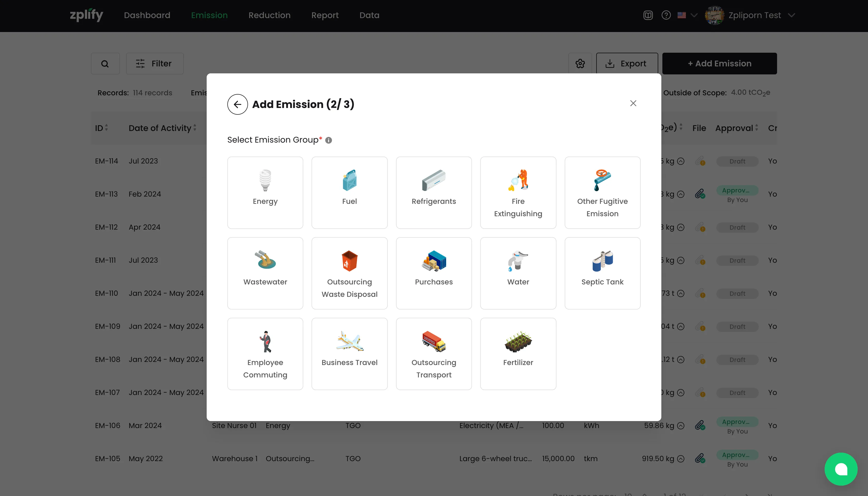Expand emission details for EM-106 row

(x=681, y=425)
